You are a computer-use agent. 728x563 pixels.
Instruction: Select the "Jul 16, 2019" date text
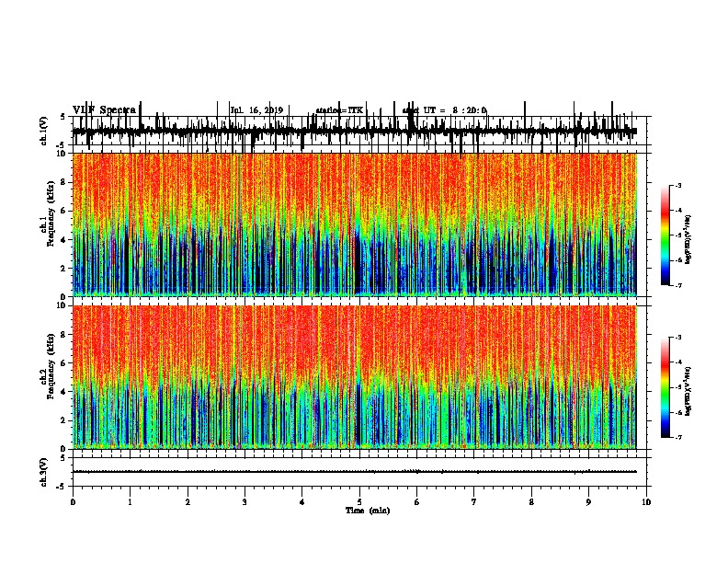256,110
